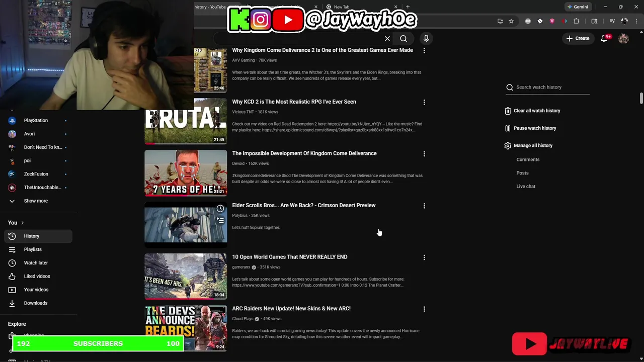Bookmark this page with the star icon
The image size is (644, 362).
pyautogui.click(x=511, y=21)
